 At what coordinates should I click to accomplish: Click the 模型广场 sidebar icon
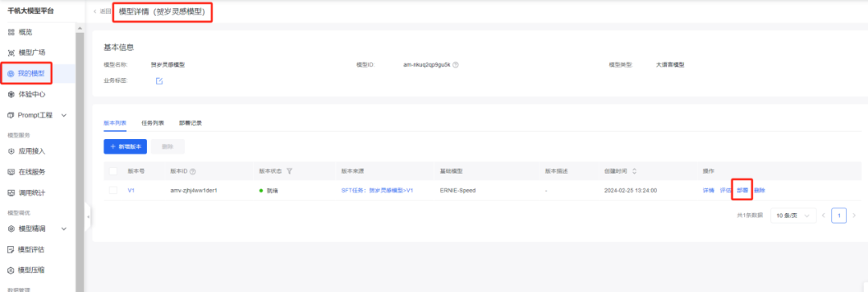click(11, 52)
